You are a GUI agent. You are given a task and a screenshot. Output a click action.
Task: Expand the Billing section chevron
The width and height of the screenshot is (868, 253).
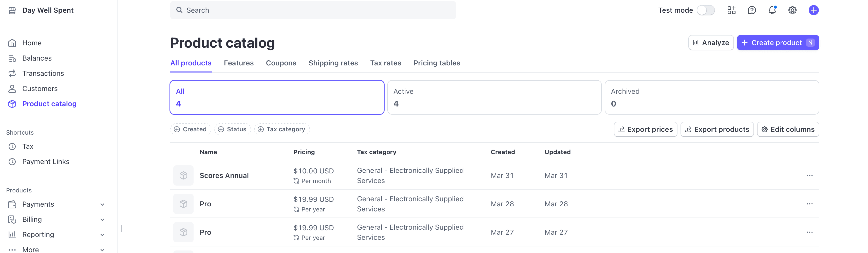tap(102, 220)
